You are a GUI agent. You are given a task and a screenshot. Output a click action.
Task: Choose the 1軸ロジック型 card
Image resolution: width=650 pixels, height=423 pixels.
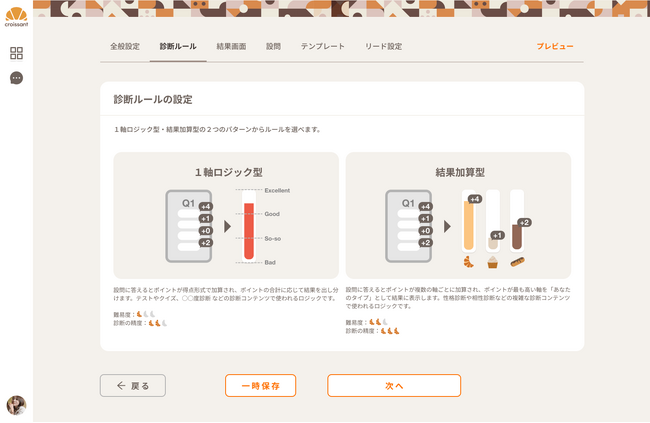(226, 215)
